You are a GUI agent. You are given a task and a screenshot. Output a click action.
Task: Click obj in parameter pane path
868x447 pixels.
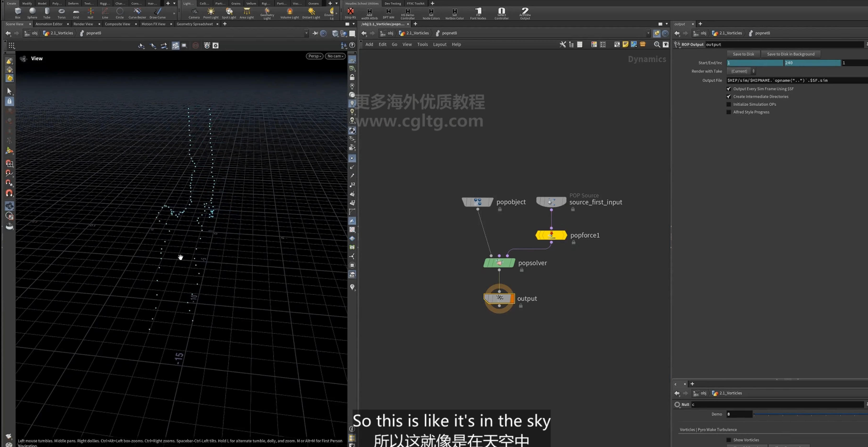tap(703, 33)
